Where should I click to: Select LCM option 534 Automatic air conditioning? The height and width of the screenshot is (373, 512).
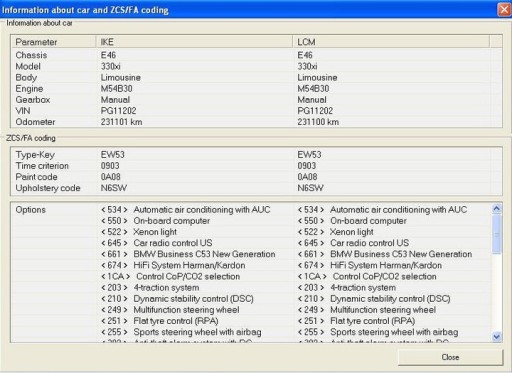click(382, 210)
